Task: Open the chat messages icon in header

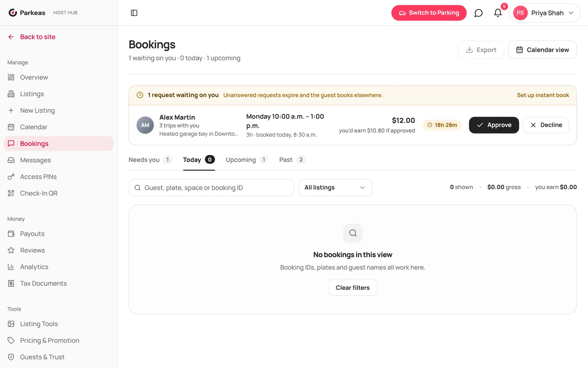Action: pos(478,13)
